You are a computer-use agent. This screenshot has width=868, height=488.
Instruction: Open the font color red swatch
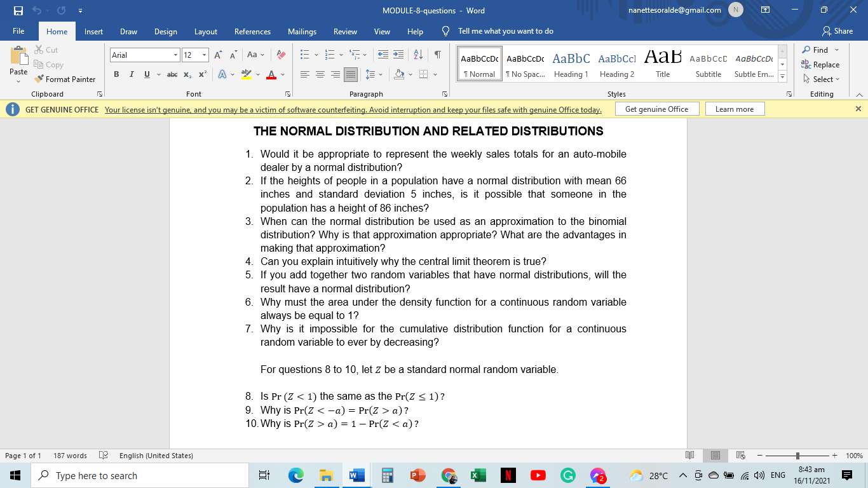[x=270, y=74]
